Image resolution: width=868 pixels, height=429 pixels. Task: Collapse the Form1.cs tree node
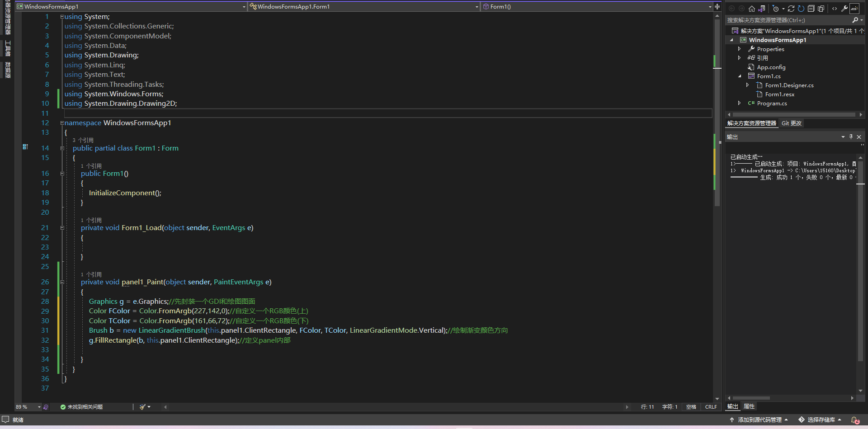click(x=739, y=76)
